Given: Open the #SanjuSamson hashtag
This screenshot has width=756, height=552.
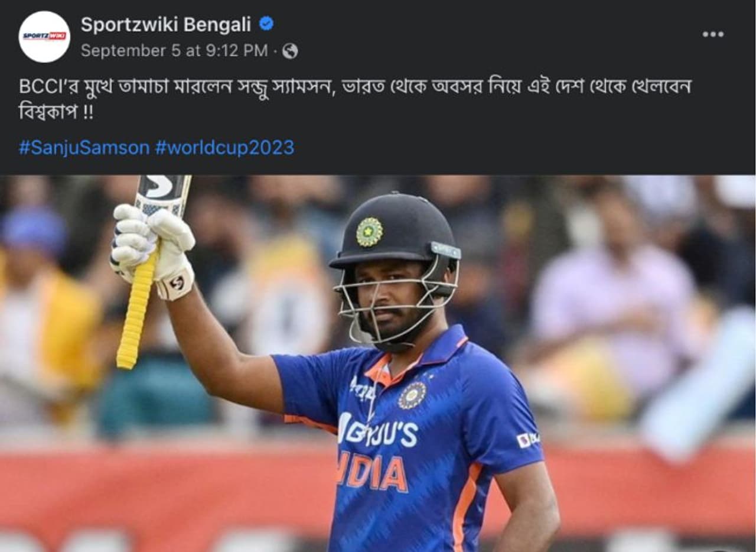Looking at the screenshot, I should [84, 147].
